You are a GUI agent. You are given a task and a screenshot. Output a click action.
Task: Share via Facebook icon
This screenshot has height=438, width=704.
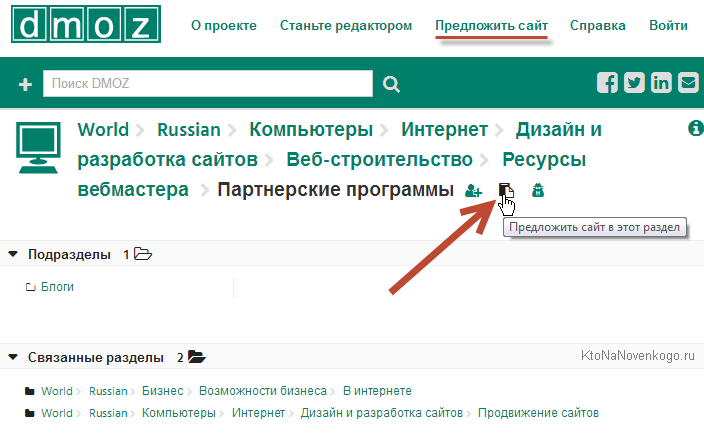(607, 83)
